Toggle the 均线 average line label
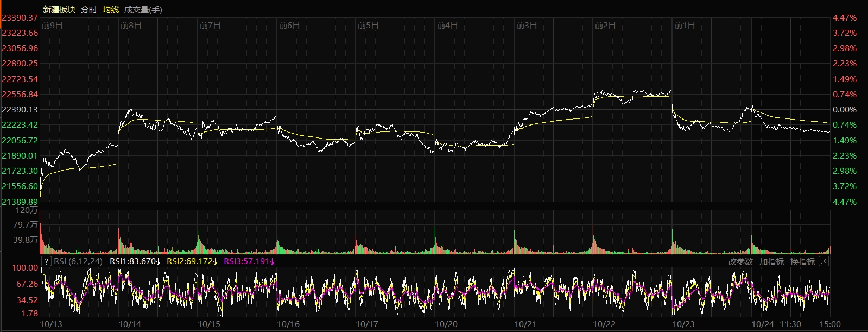This screenshot has height=332, width=868. tap(111, 9)
